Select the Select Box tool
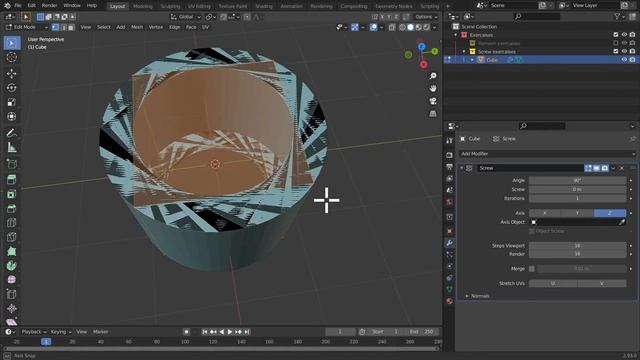 pyautogui.click(x=12, y=43)
